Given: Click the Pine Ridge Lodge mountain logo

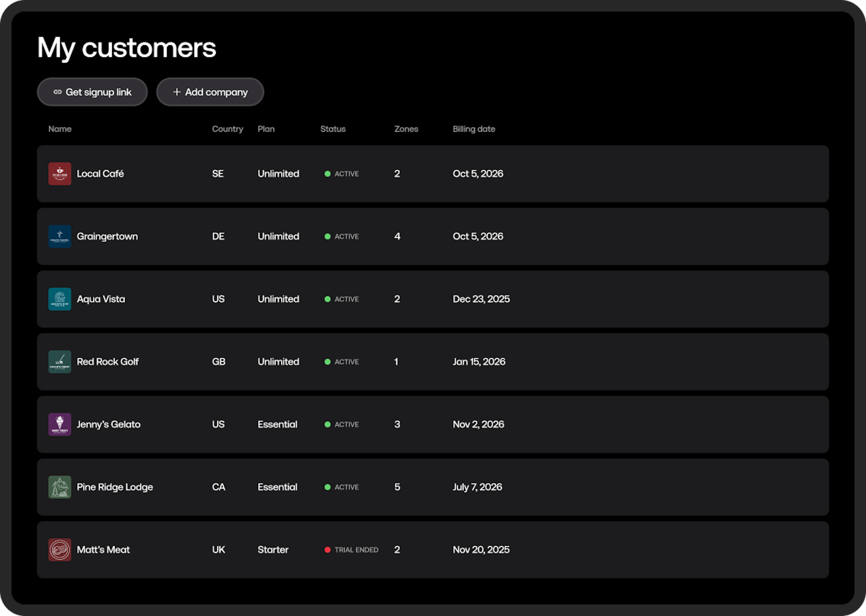Looking at the screenshot, I should (59, 487).
